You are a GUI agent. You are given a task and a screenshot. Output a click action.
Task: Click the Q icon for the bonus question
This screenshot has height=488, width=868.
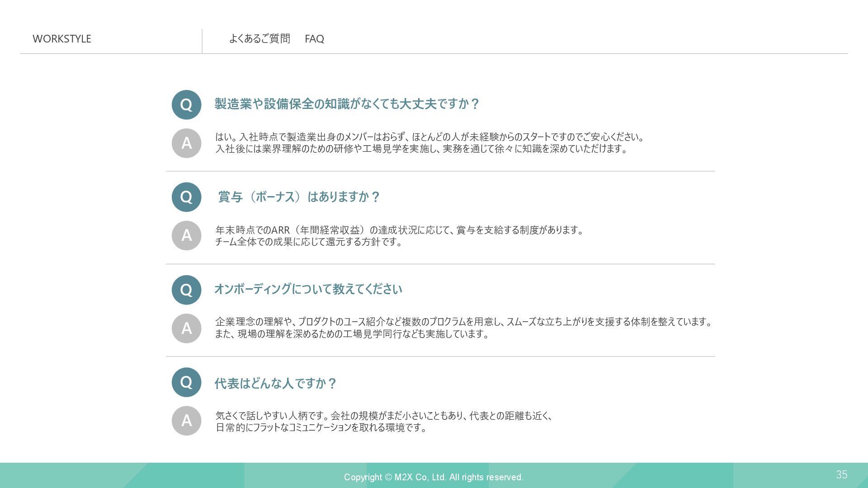pos(186,197)
